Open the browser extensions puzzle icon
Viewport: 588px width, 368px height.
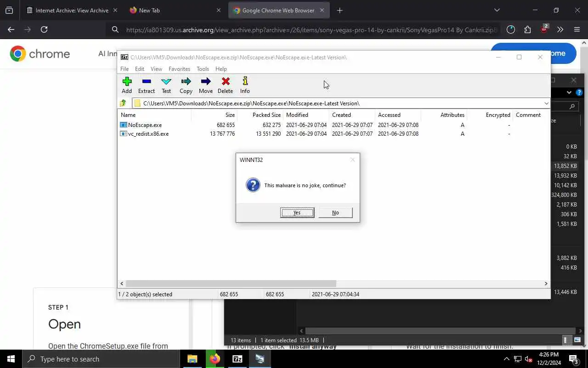(x=527, y=29)
